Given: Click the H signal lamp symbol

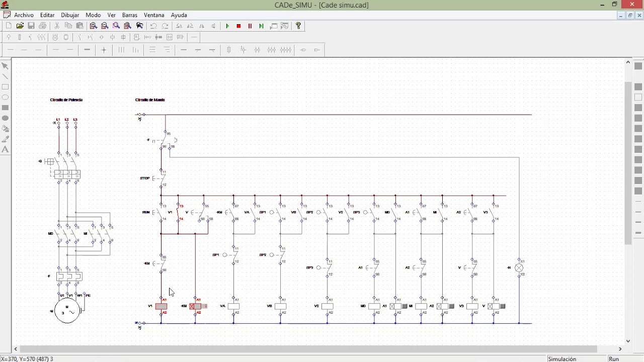Looking at the screenshot, I should pyautogui.click(x=519, y=268).
